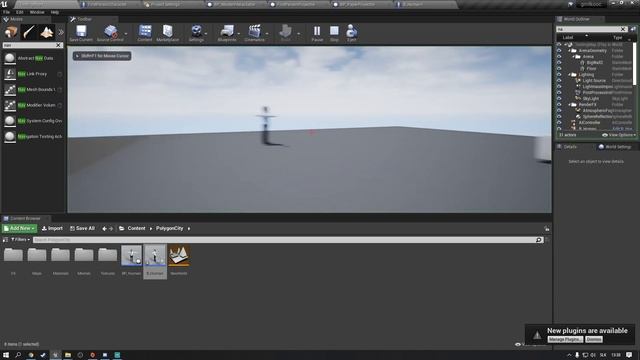This screenshot has width=640, height=360.
Task: Click Manage Plugins in the notification
Action: tap(565, 340)
